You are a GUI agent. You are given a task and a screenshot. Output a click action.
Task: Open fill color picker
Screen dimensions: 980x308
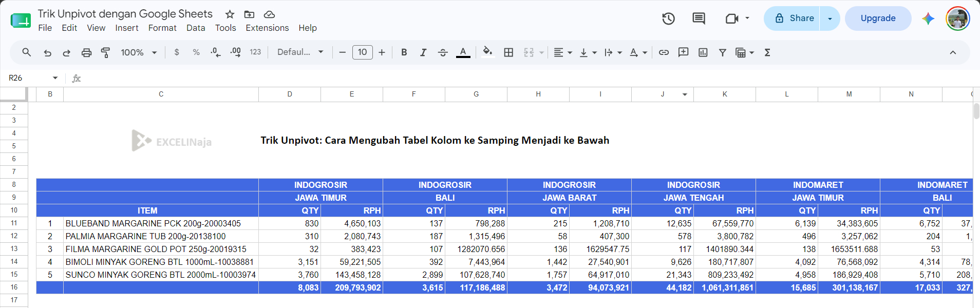point(488,52)
